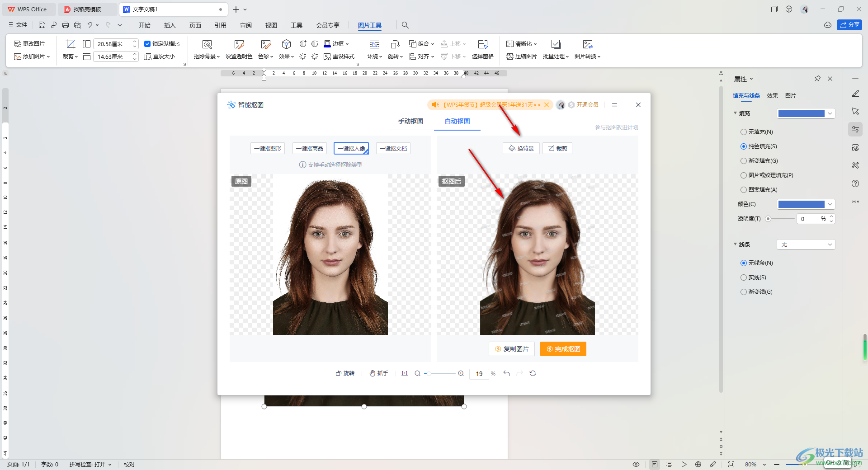Click the help question icon in right sidebar
This screenshot has height=470, width=868.
tap(855, 183)
